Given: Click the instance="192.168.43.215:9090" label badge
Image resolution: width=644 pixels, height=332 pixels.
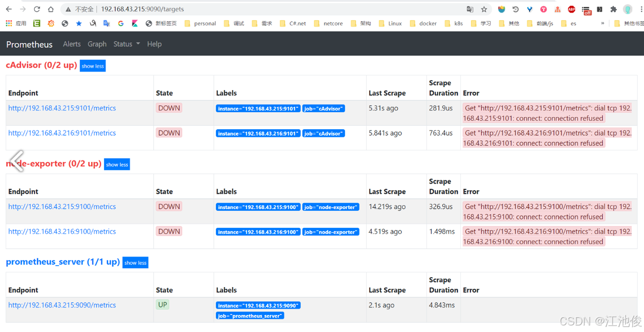Looking at the screenshot, I should click(258, 306).
